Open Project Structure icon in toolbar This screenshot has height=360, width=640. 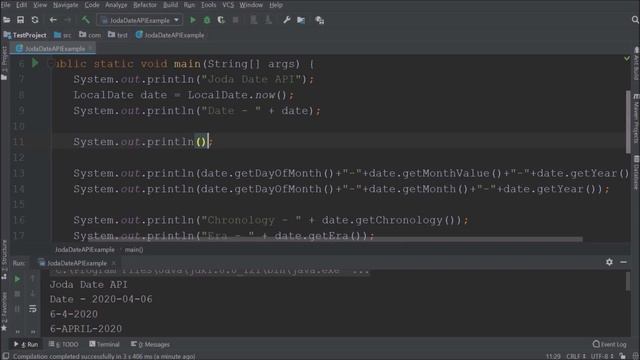[301, 20]
